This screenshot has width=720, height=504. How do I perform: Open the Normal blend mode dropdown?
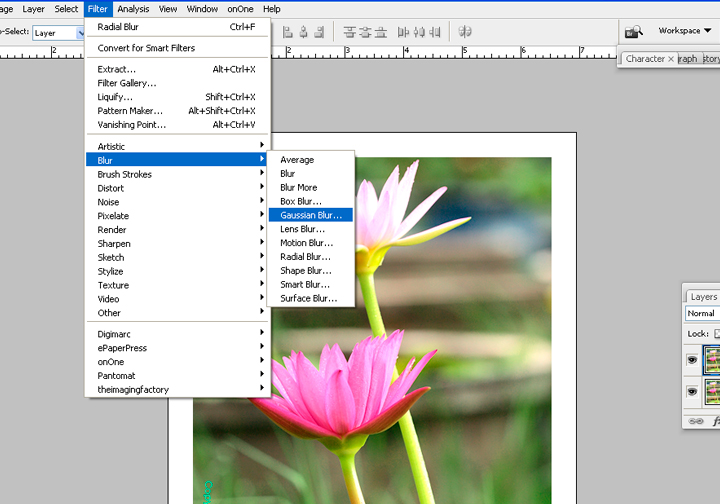pyautogui.click(x=702, y=314)
